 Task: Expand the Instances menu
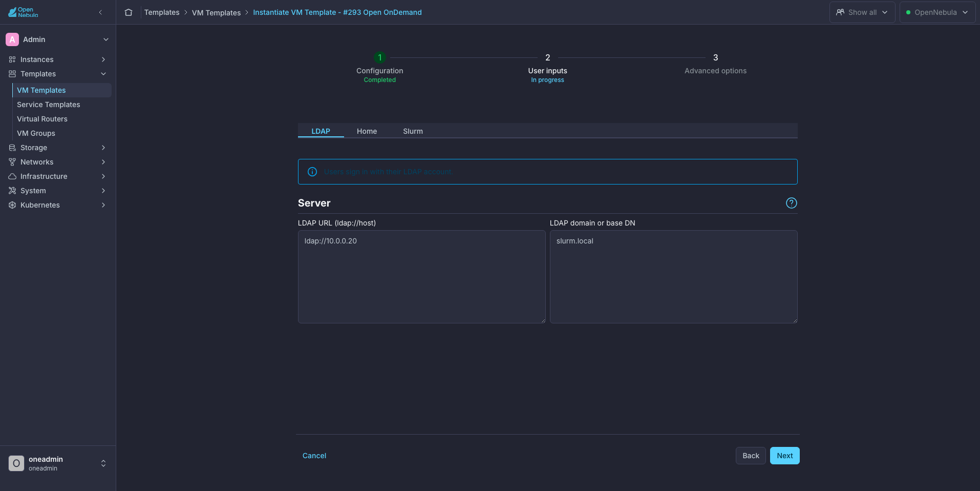(x=103, y=59)
